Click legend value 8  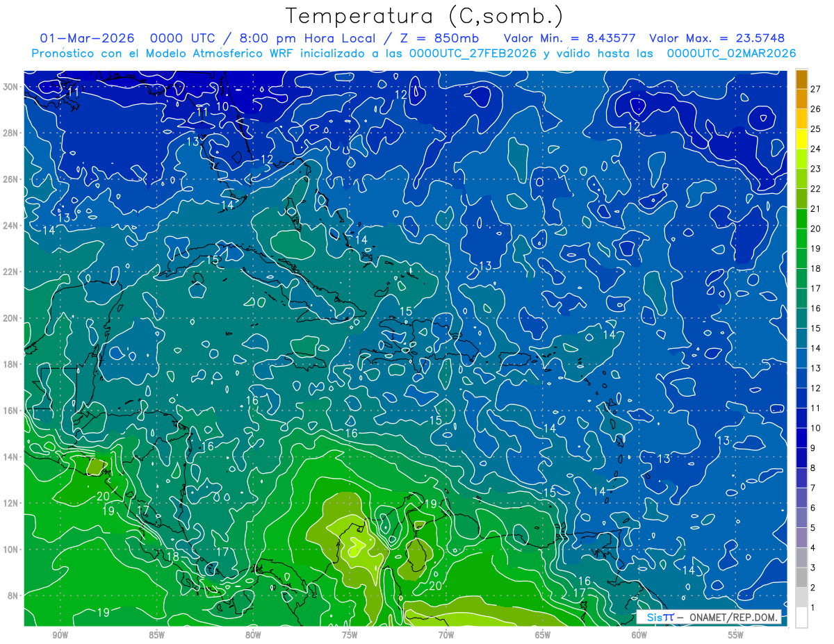[813, 468]
